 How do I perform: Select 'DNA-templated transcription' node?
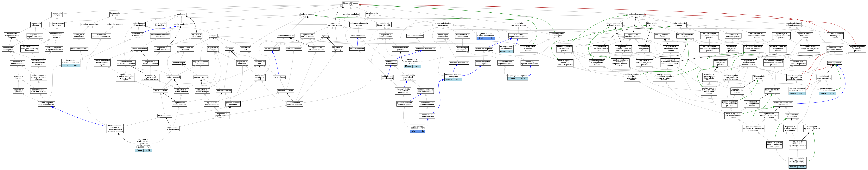tap(792, 116)
